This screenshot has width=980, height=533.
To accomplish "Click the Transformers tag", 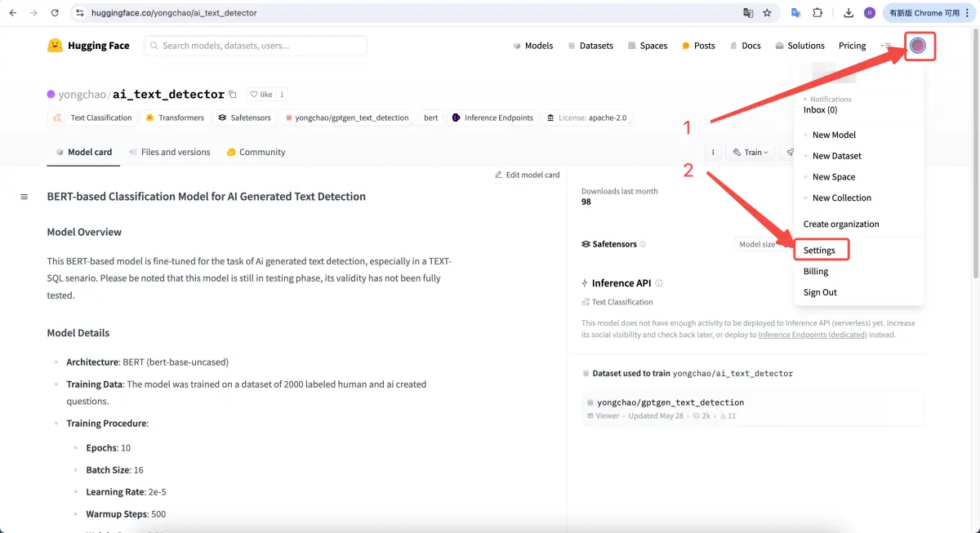I will [175, 118].
